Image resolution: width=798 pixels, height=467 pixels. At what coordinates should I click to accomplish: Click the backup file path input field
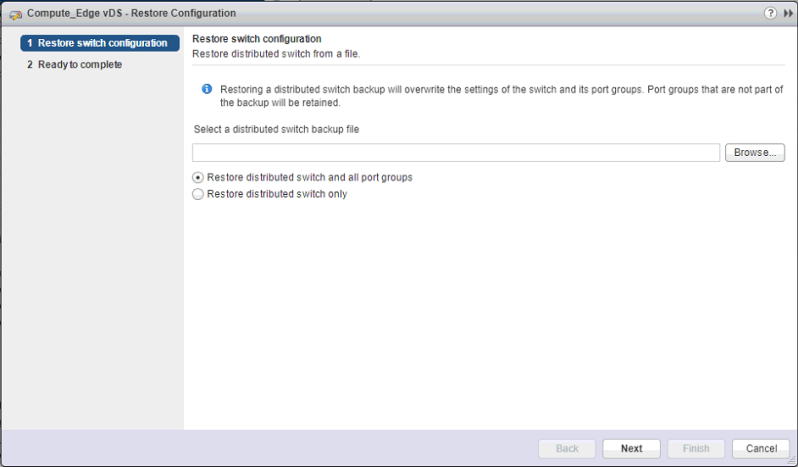(456, 153)
